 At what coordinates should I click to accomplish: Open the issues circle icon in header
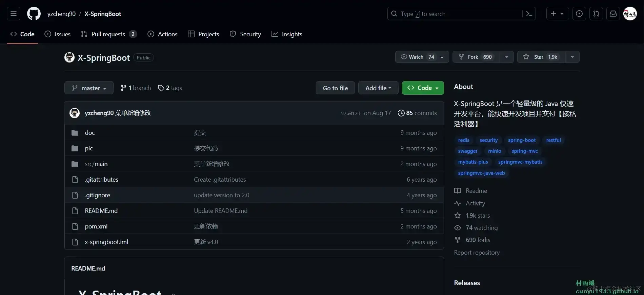coord(579,14)
